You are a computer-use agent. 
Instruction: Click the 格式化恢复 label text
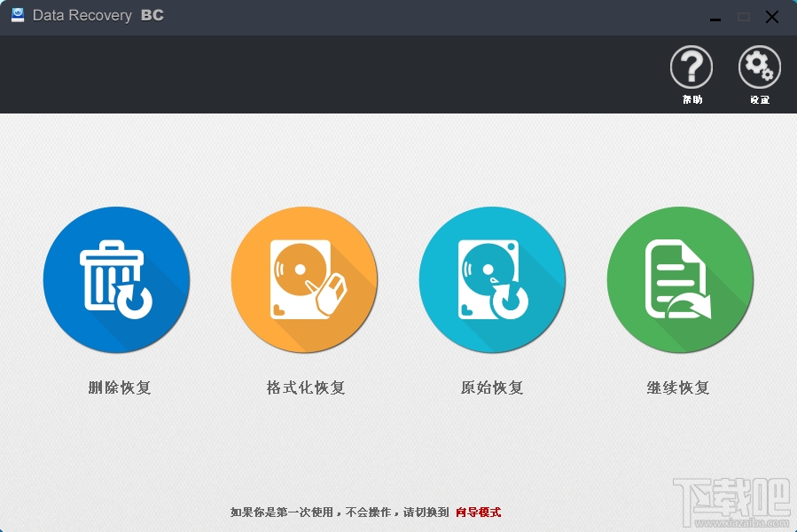pos(304,387)
